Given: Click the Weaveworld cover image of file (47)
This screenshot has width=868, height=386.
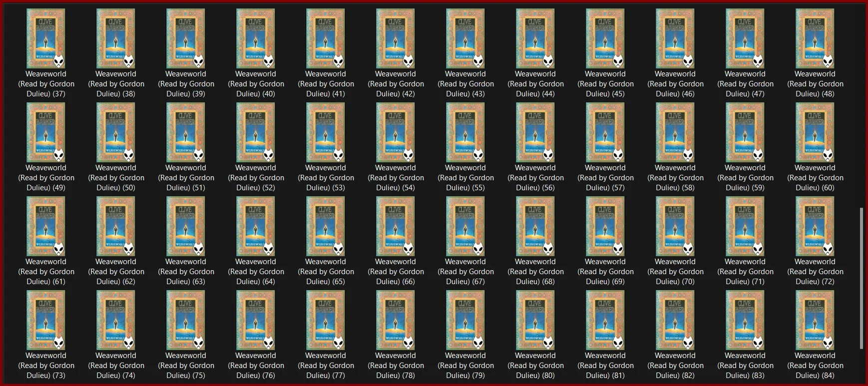Looking at the screenshot, I should (x=745, y=38).
